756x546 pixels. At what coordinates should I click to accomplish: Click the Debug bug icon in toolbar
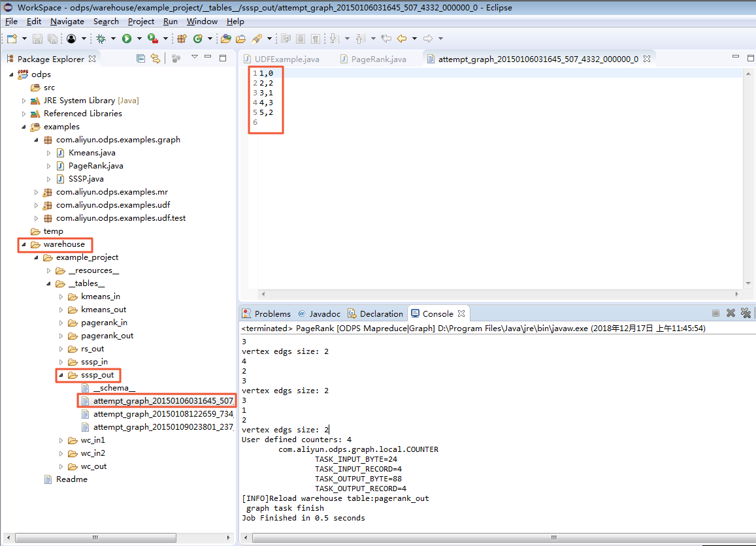point(101,39)
